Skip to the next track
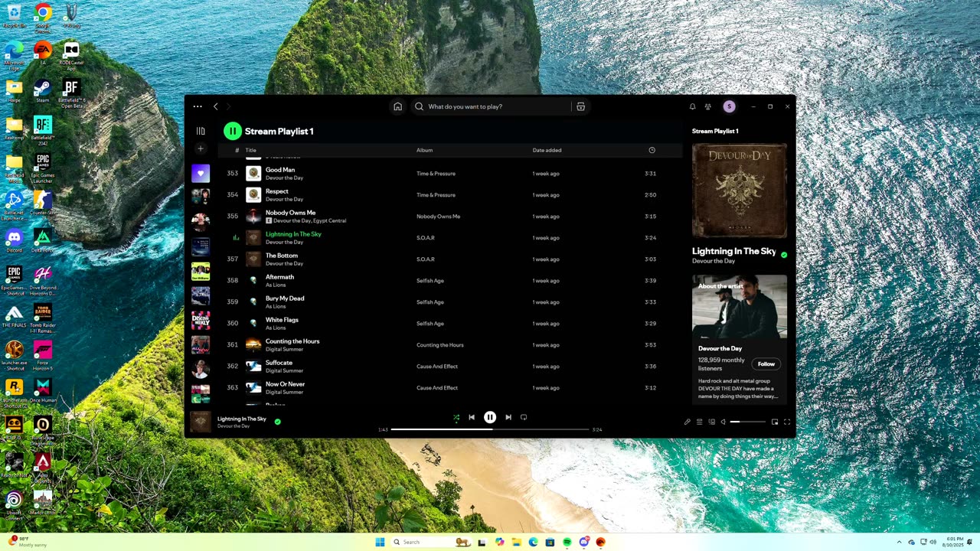 pyautogui.click(x=508, y=417)
